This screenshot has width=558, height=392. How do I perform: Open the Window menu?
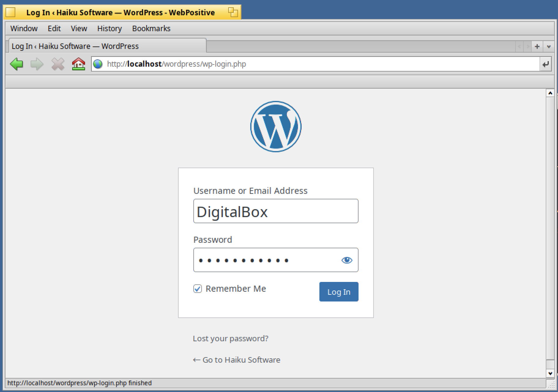click(x=24, y=28)
